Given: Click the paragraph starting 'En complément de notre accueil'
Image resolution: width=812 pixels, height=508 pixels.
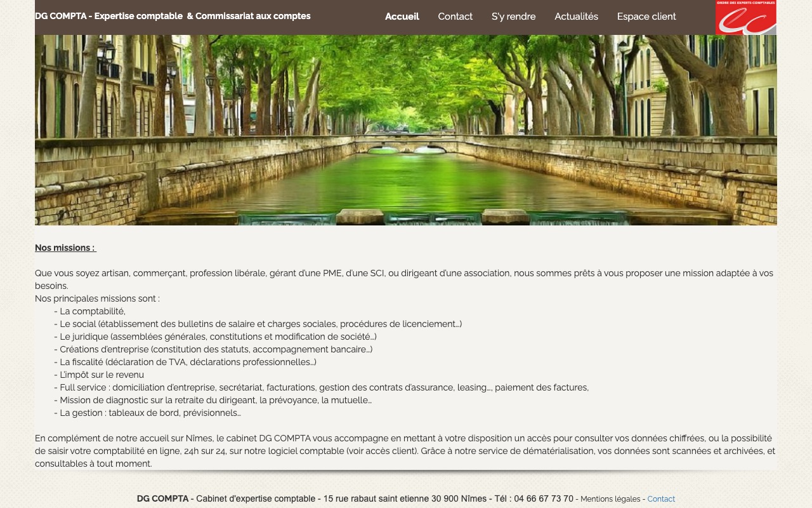Looking at the screenshot, I should [405, 451].
